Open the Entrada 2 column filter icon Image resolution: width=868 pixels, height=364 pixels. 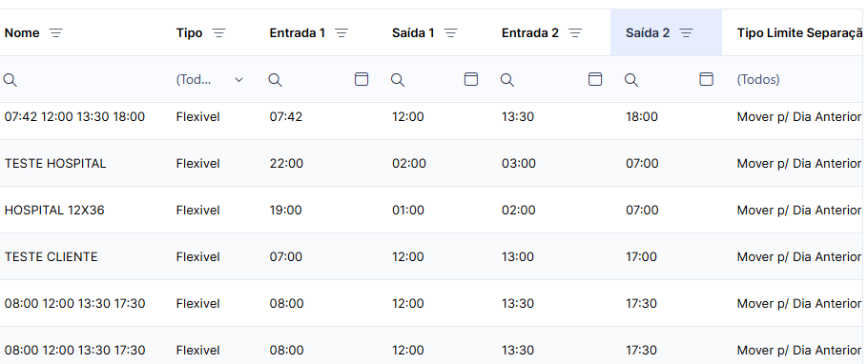[x=576, y=33]
